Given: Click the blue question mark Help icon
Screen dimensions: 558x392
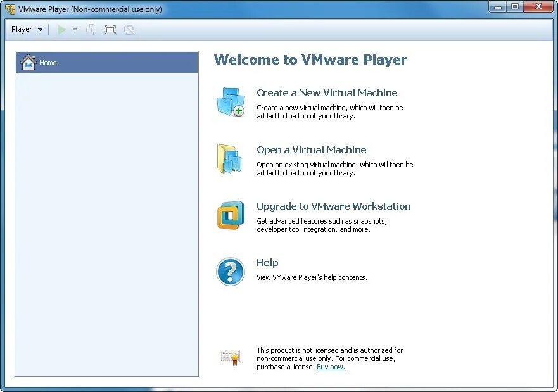Looking at the screenshot, I should 231,272.
